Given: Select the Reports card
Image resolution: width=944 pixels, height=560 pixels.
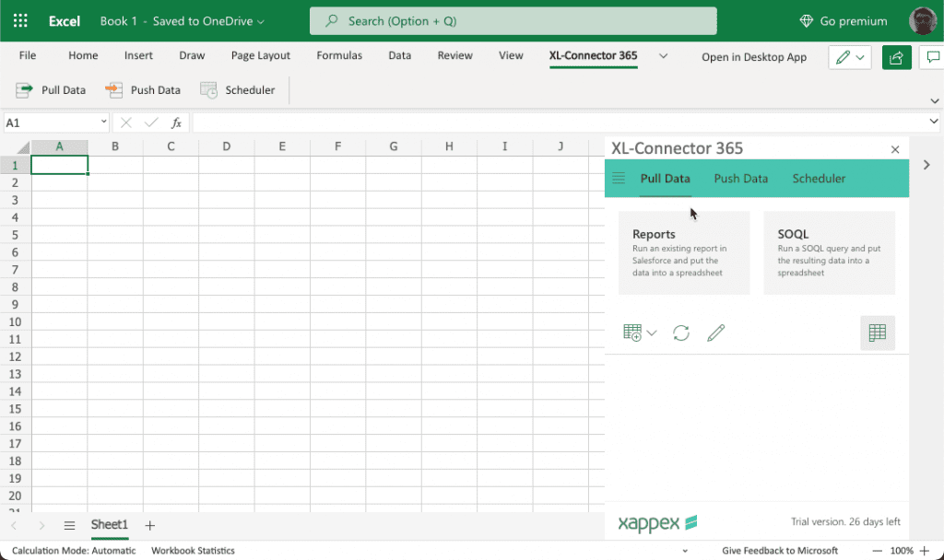Looking at the screenshot, I should (683, 252).
